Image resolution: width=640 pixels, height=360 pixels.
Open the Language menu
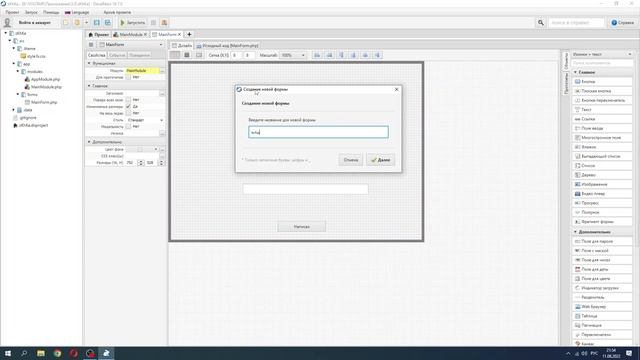(77, 12)
